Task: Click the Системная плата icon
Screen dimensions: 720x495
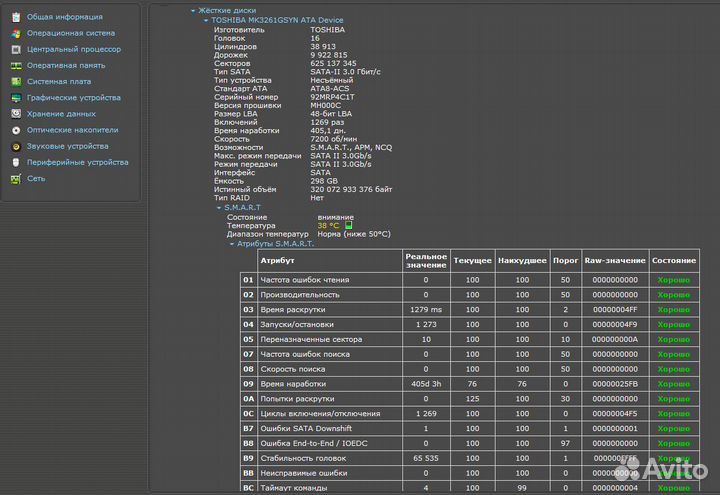Action: [15, 81]
